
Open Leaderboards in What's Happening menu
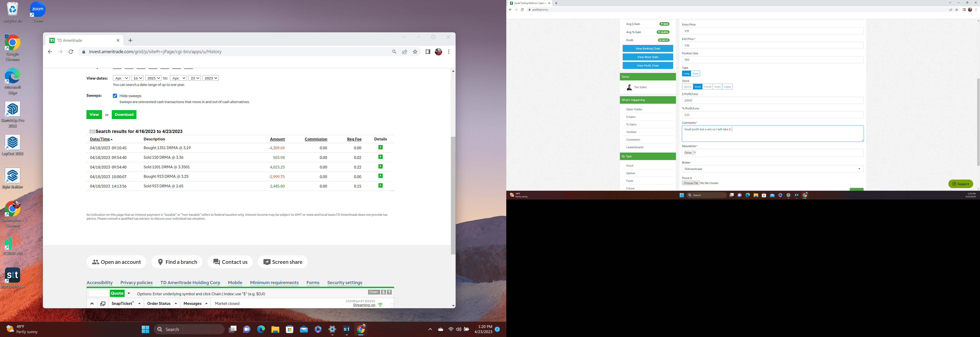pos(635,147)
